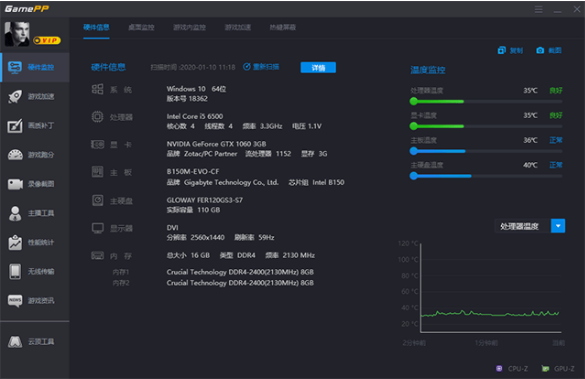Viewport: 585px width, 379px height.
Task: Click the Windows 10 64位 text
Action: 196,89
